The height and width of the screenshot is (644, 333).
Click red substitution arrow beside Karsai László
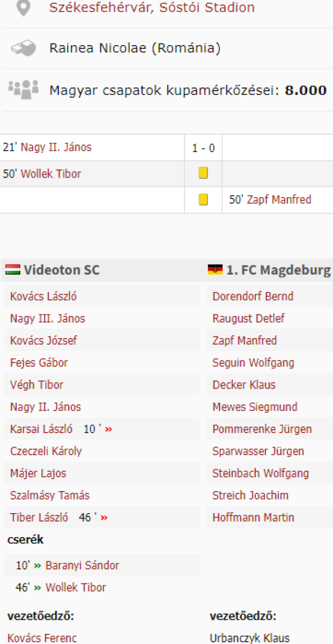109,429
